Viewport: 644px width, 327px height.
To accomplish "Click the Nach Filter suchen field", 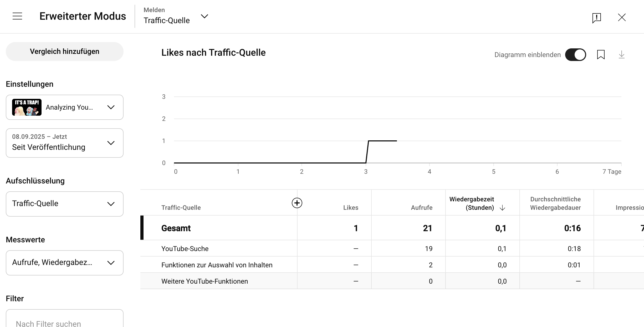I will pos(65,323).
